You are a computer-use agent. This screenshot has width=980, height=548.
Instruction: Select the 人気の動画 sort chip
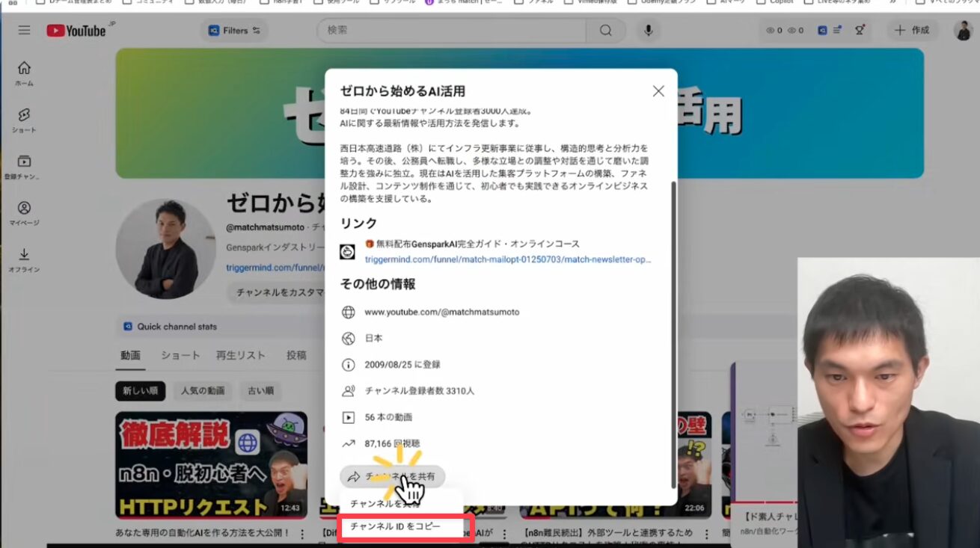(x=204, y=390)
